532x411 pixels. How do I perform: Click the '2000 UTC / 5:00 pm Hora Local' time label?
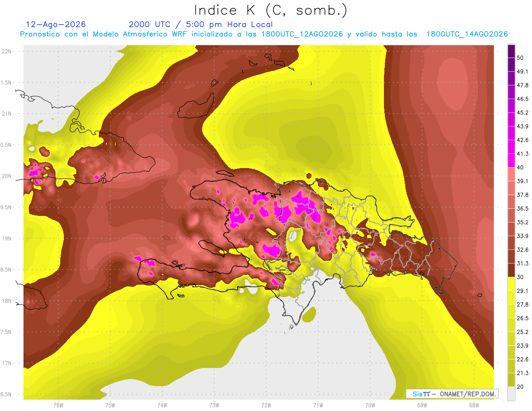pyautogui.click(x=201, y=24)
